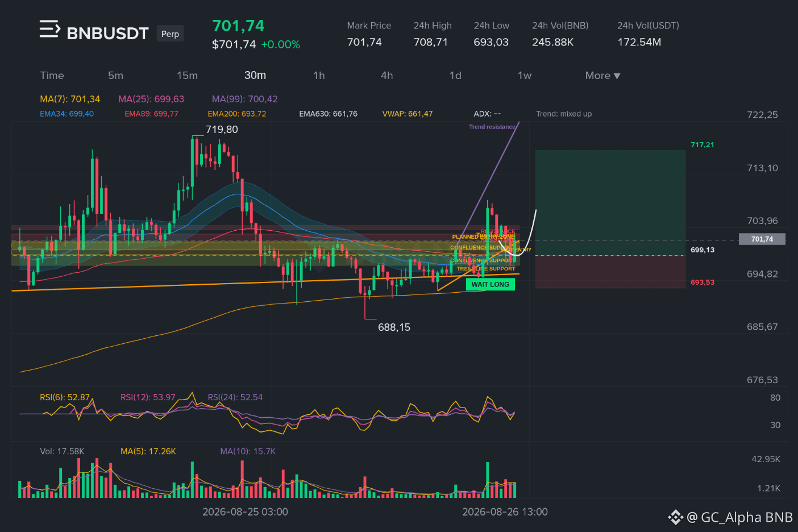Click the 24h Low label
This screenshot has width=798, height=532.
(x=492, y=26)
